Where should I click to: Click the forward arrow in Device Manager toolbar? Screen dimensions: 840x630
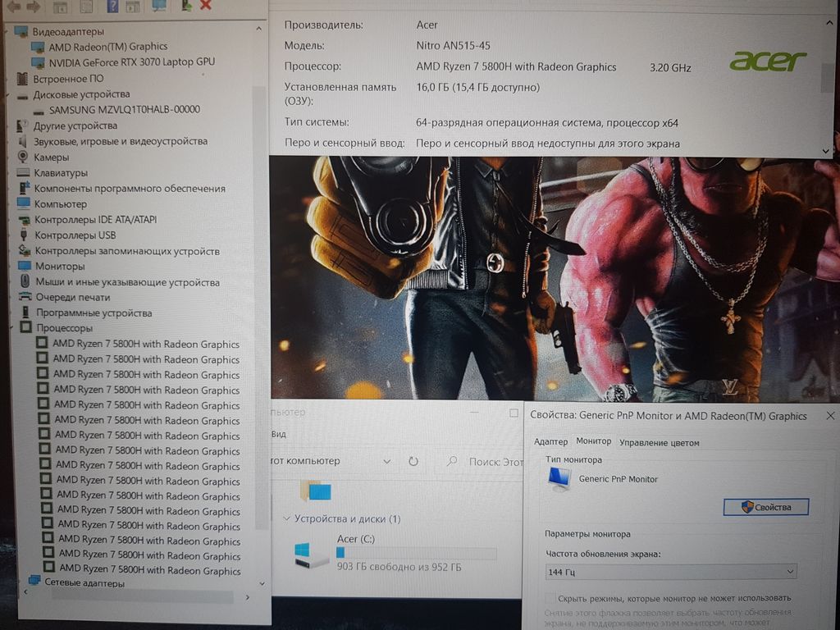point(34,6)
